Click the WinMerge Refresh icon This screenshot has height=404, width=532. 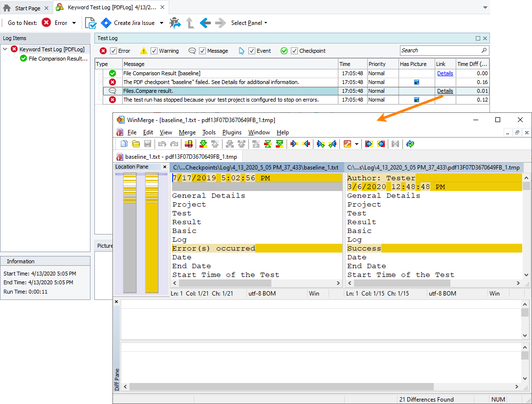410,144
